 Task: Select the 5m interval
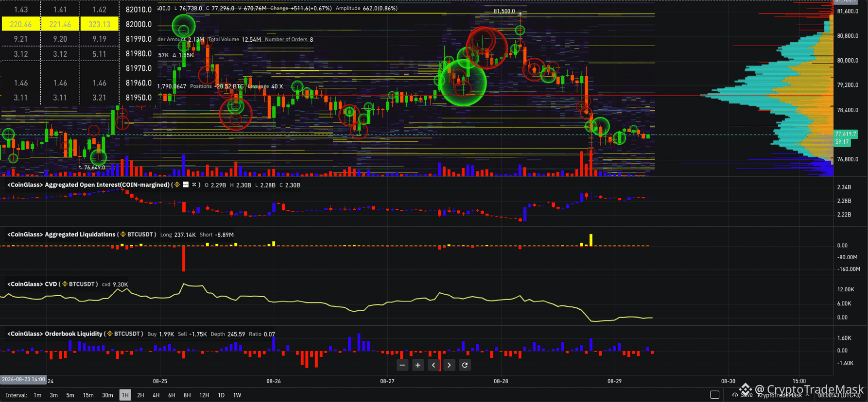(70, 395)
